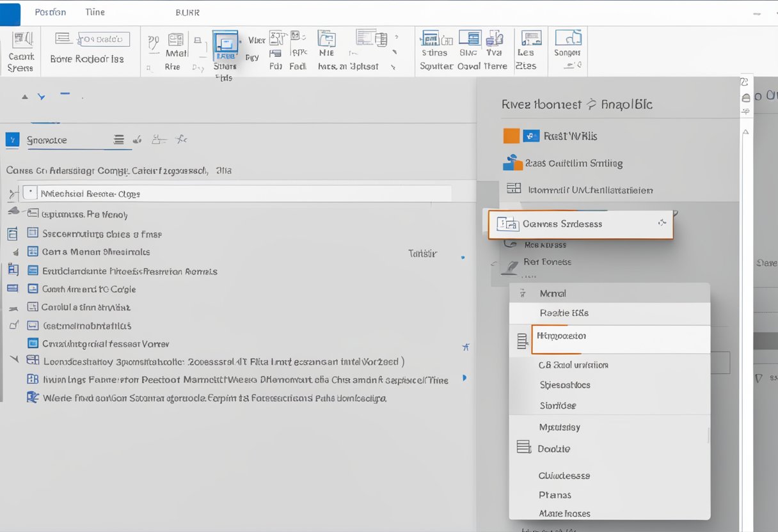Click the blue down chevron above Snenoice
This screenshot has width=778, height=532.
click(42, 97)
